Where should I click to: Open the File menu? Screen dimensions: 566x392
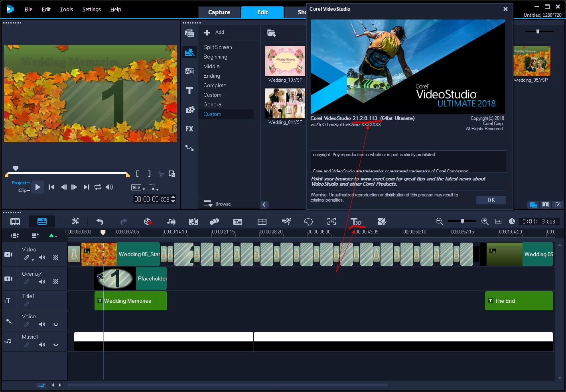[x=28, y=9]
